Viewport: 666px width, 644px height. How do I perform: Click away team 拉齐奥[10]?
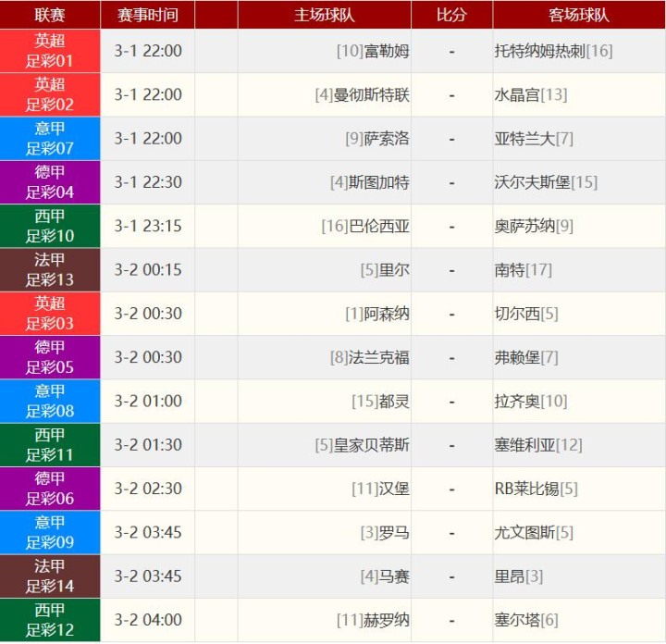[531, 402]
